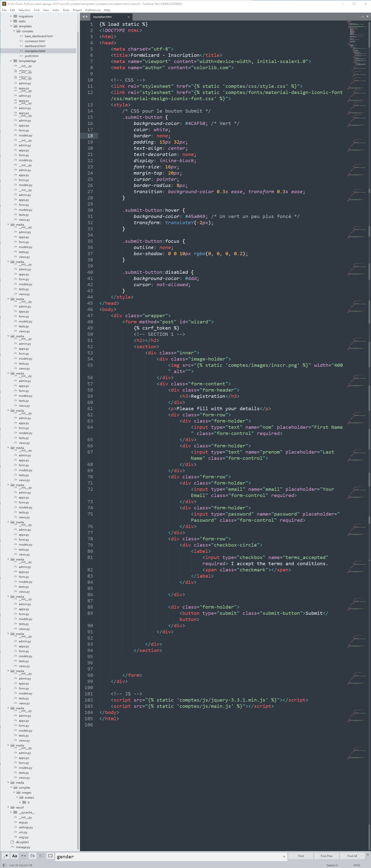Click HTML file icon beside connexion.html

tap(21, 41)
